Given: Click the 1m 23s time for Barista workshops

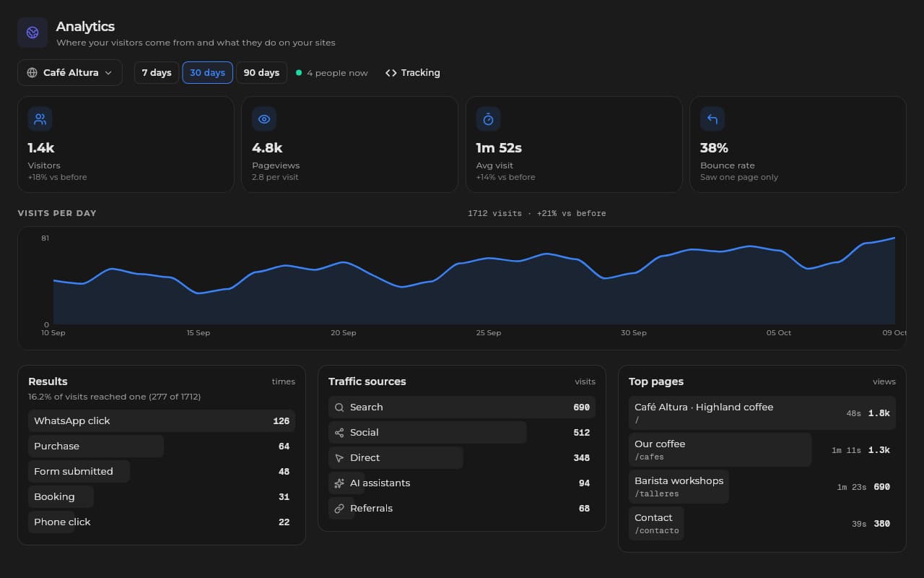Looking at the screenshot, I should 852,488.
